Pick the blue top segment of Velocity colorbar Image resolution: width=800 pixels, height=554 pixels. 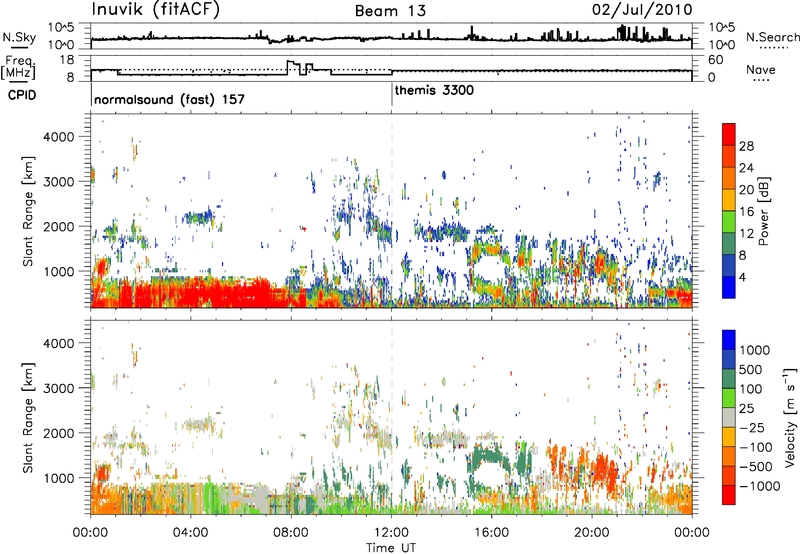tap(729, 340)
